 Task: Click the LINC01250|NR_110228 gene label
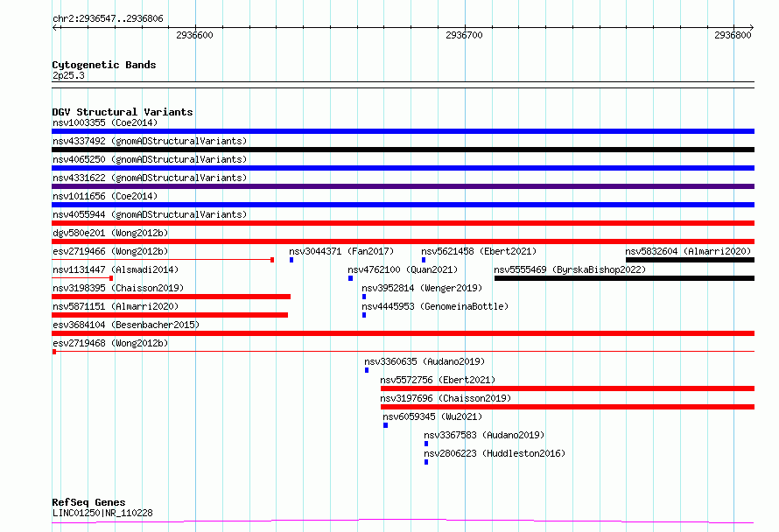coord(102,513)
